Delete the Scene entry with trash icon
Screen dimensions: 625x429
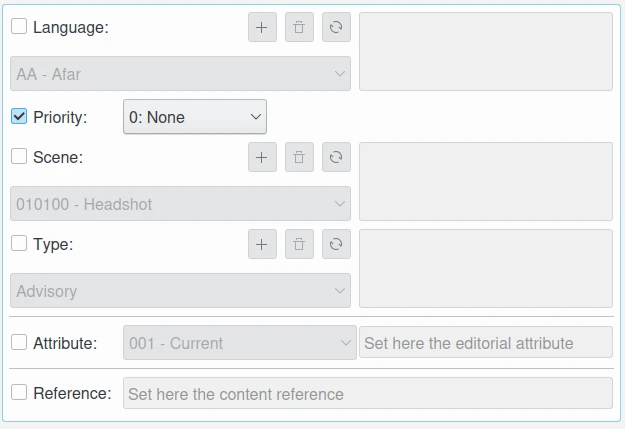299,157
